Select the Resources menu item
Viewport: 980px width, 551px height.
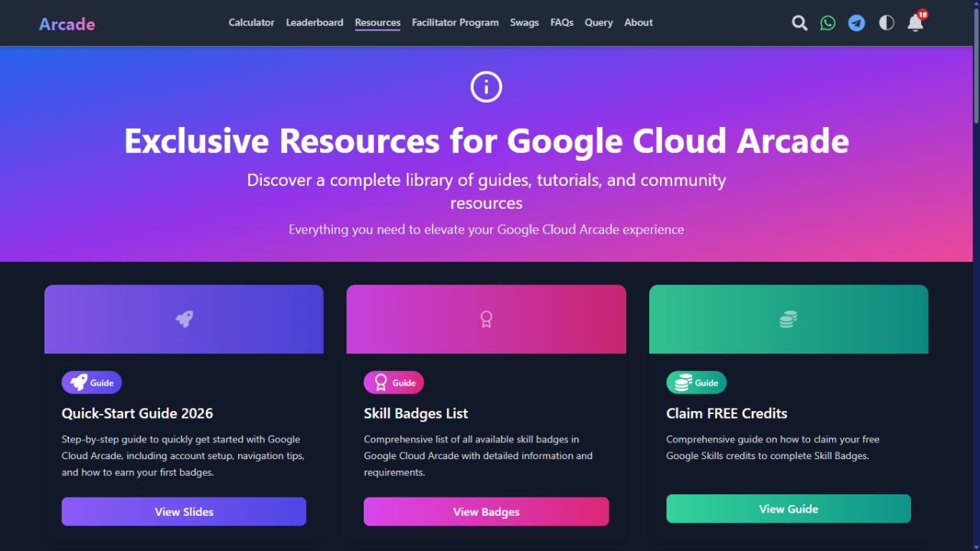pos(377,23)
